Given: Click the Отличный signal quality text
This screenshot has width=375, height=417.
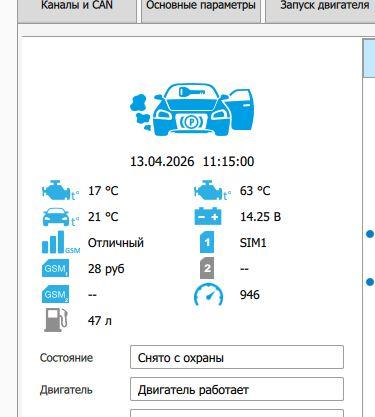Looking at the screenshot, I should (x=116, y=243).
